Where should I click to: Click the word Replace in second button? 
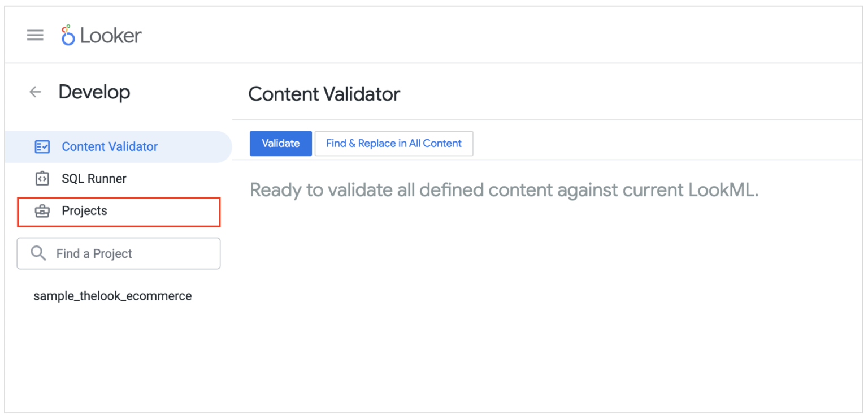376,144
